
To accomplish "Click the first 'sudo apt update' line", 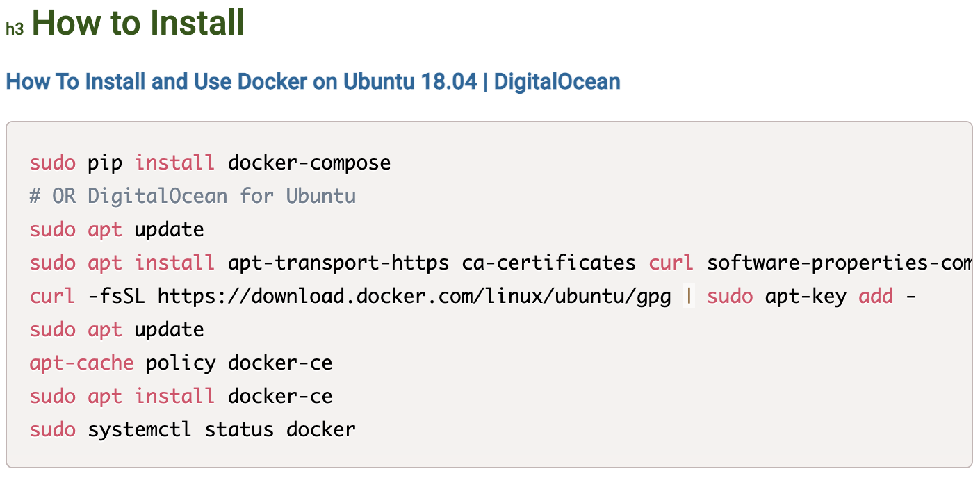I will point(117,229).
